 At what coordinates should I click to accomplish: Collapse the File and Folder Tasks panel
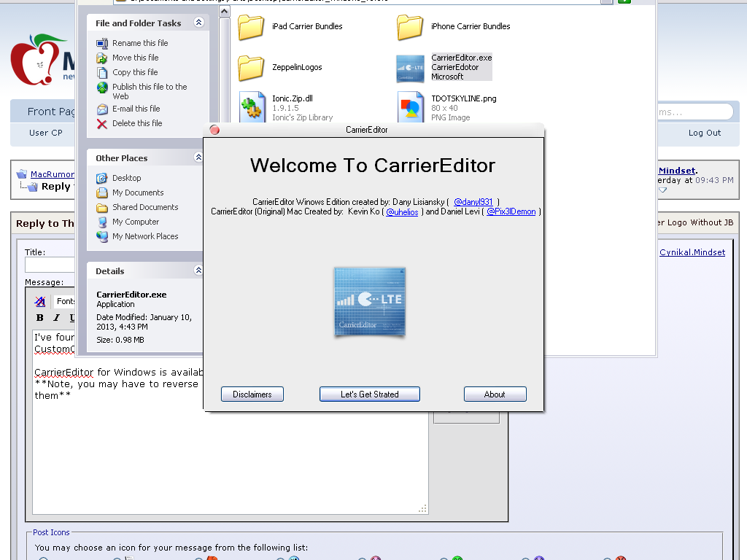pyautogui.click(x=198, y=23)
